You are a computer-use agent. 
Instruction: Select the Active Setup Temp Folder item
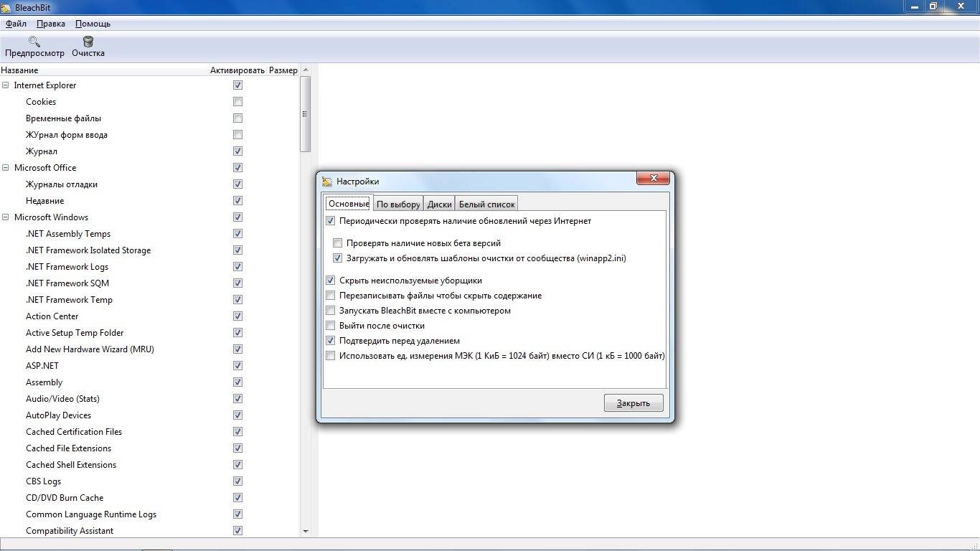75,333
